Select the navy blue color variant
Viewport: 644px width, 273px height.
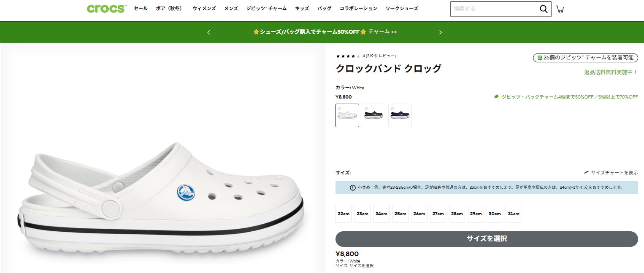click(x=400, y=115)
